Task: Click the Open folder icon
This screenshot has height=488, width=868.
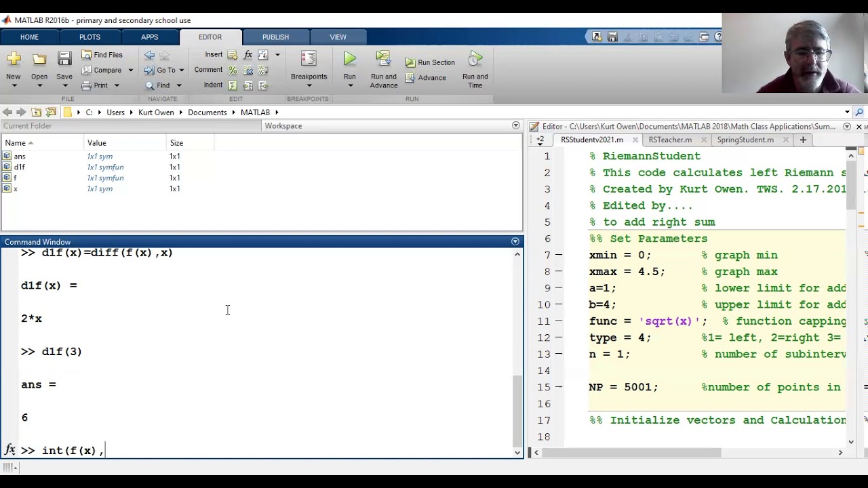Action: click(39, 60)
